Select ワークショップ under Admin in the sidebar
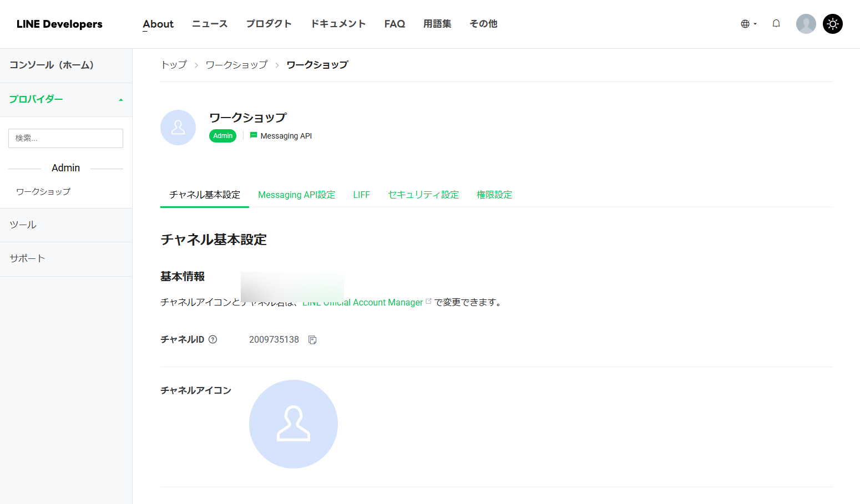The height and width of the screenshot is (504, 860). (43, 191)
